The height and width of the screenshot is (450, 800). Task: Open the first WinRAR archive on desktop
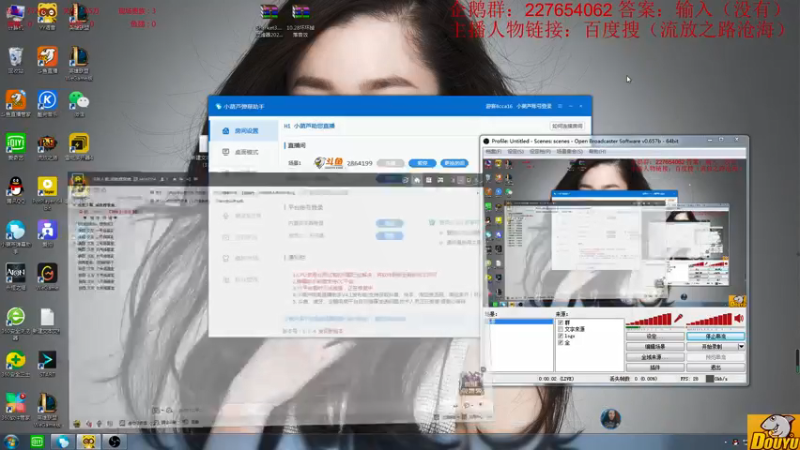point(269,12)
